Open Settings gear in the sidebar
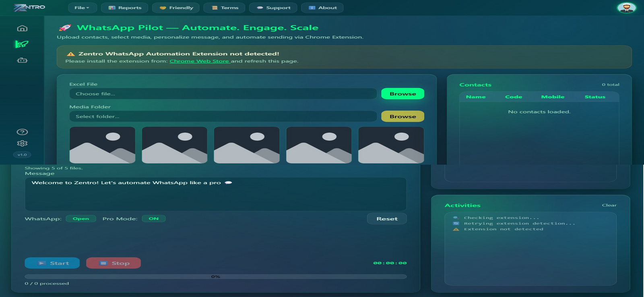The image size is (644, 297). point(23,143)
